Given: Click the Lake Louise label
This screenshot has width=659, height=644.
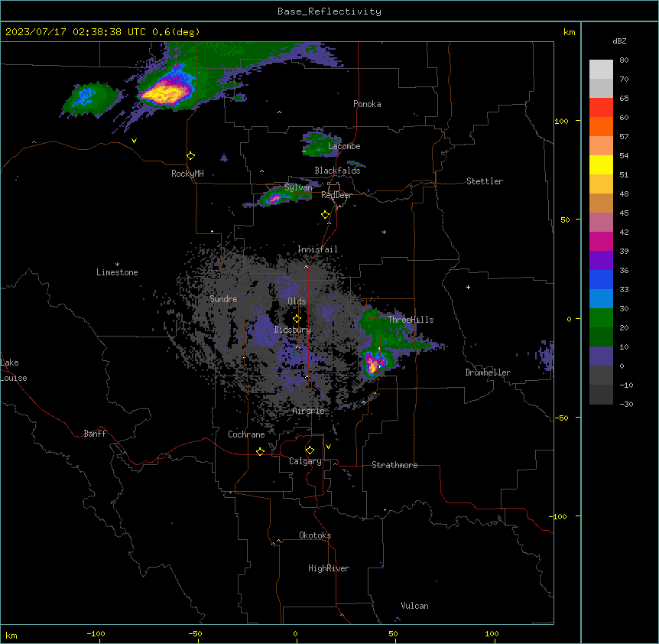Looking at the screenshot, I should tap(13, 370).
